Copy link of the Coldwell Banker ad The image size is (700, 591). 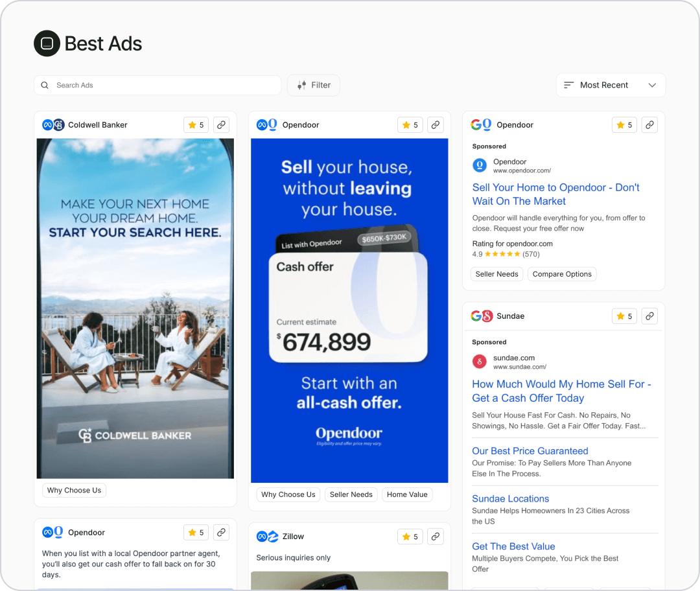(221, 125)
